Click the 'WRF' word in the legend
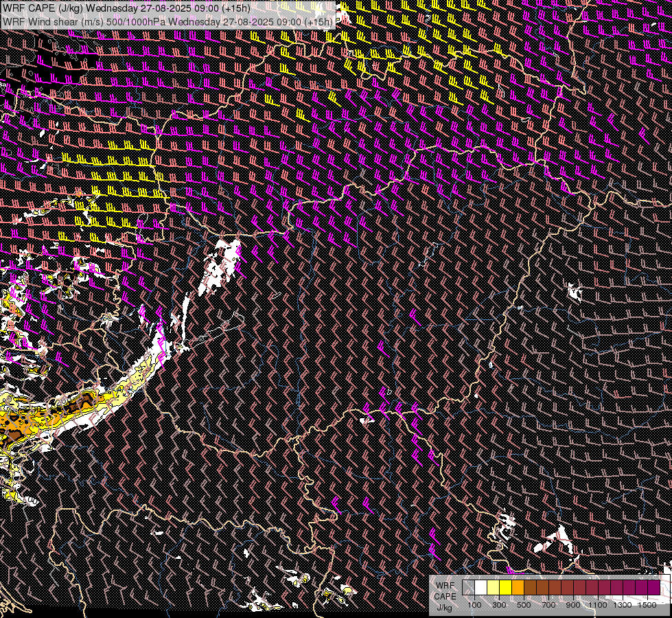 pyautogui.click(x=445, y=586)
